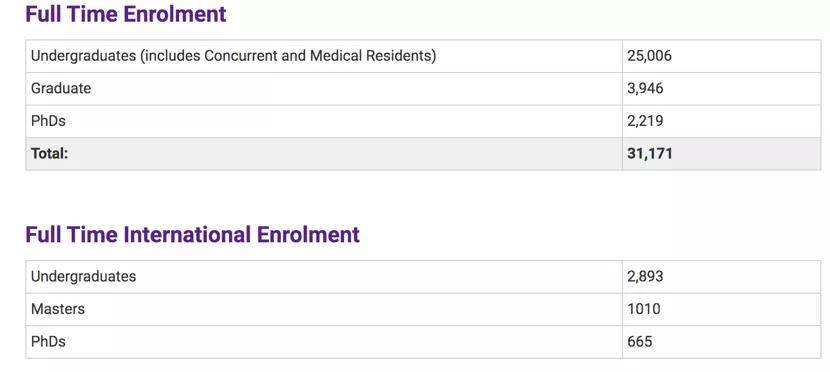
Task: Select the PhDs label in first table
Action: [48, 121]
